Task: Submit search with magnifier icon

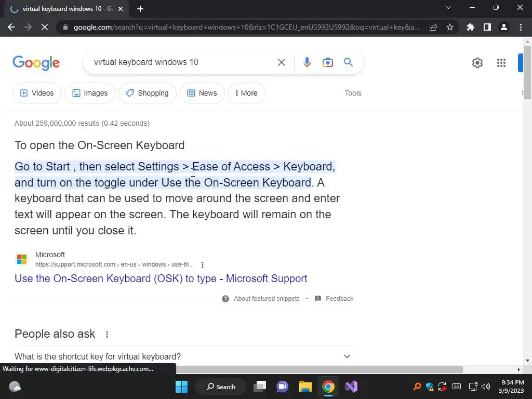Action: [x=348, y=62]
